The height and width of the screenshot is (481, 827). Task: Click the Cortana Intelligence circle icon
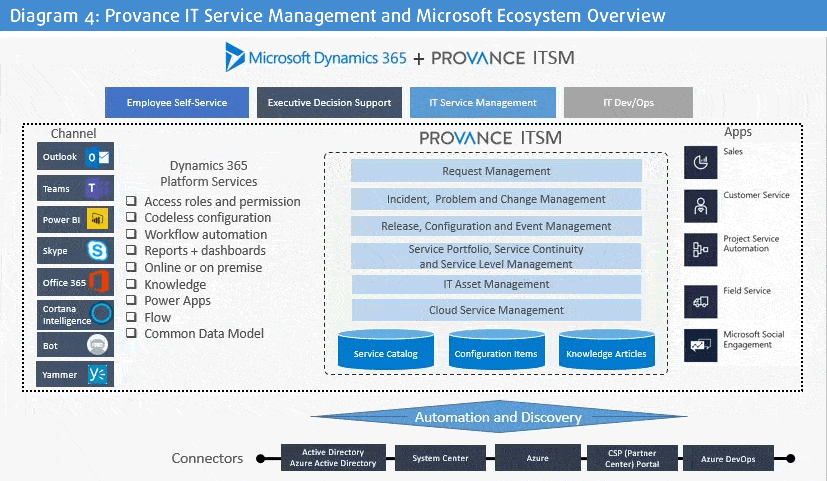[x=101, y=313]
